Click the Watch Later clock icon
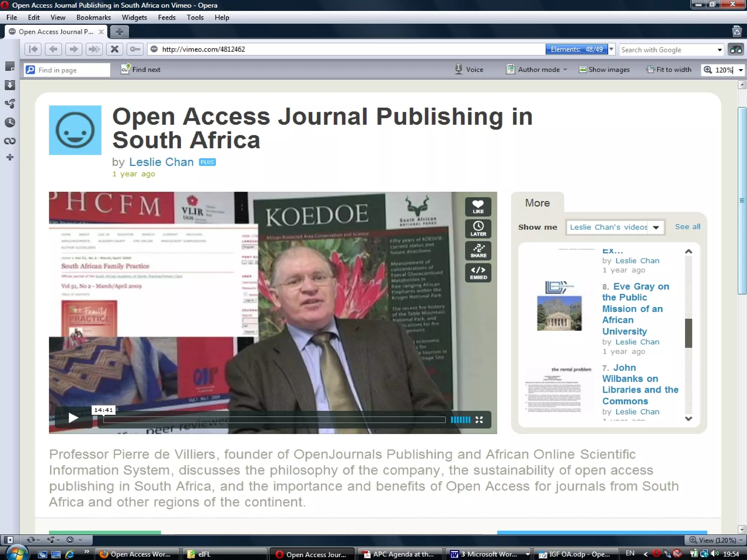This screenshot has width=747, height=560. tap(478, 229)
